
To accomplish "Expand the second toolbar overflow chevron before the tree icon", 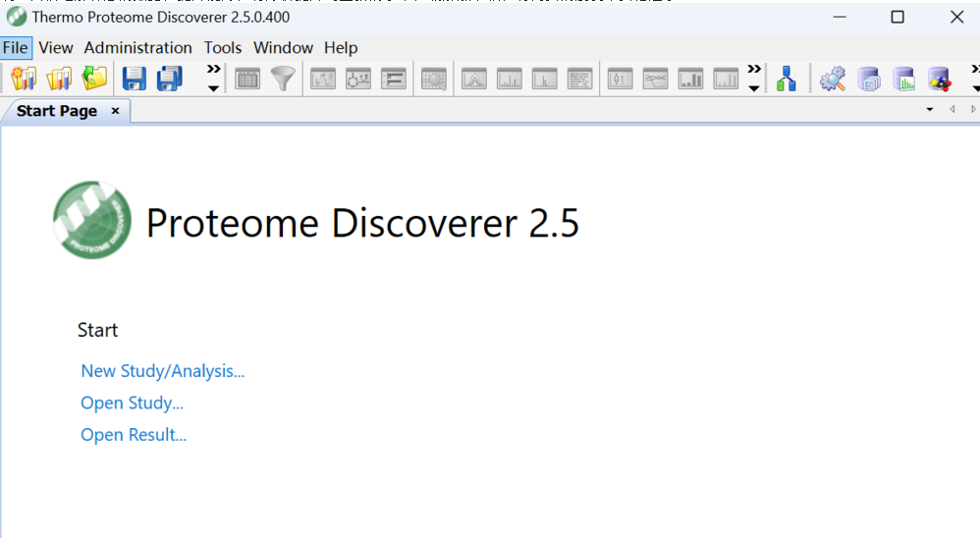I will pyautogui.click(x=754, y=79).
